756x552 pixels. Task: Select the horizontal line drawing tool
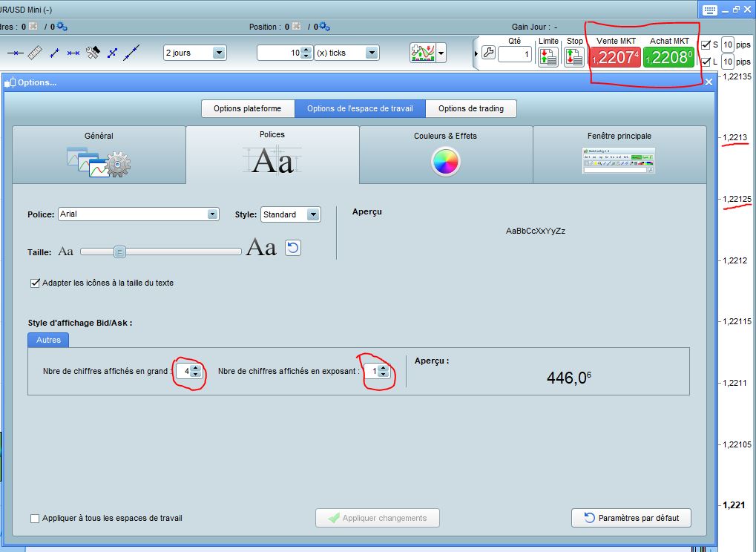click(16, 53)
